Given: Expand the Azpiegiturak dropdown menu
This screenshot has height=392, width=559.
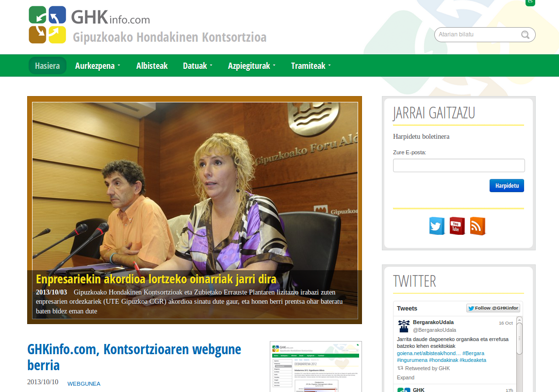Looking at the screenshot, I should 252,65.
